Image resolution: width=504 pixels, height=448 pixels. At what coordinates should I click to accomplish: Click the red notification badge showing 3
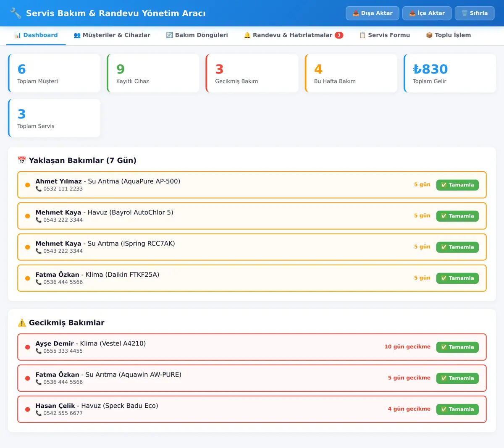[x=339, y=35]
